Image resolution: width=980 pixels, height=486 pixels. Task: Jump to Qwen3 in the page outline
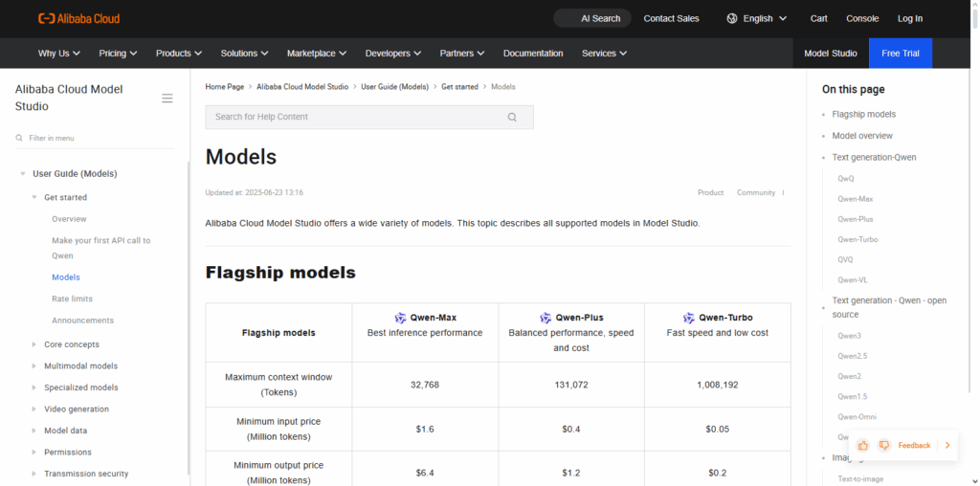(850, 336)
